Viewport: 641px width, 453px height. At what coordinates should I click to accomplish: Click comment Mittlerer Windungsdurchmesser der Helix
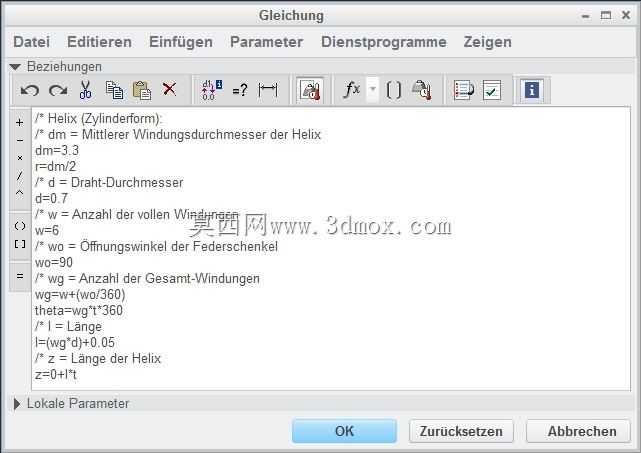pos(178,135)
